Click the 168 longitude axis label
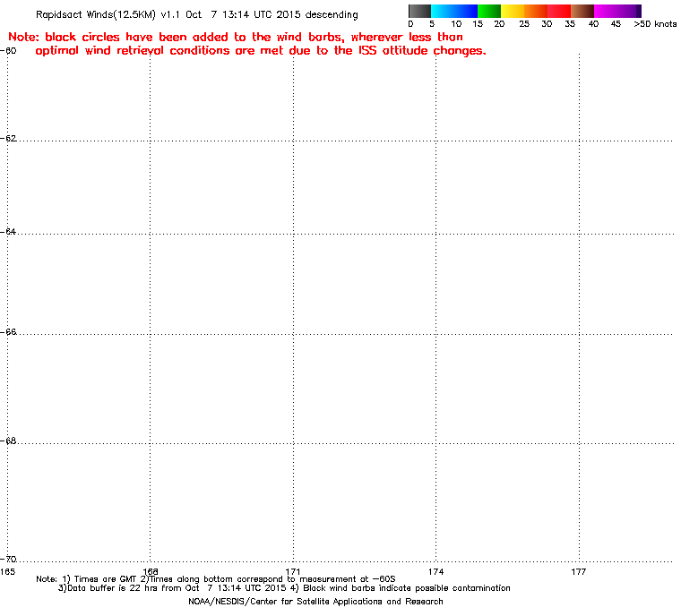 (151, 571)
